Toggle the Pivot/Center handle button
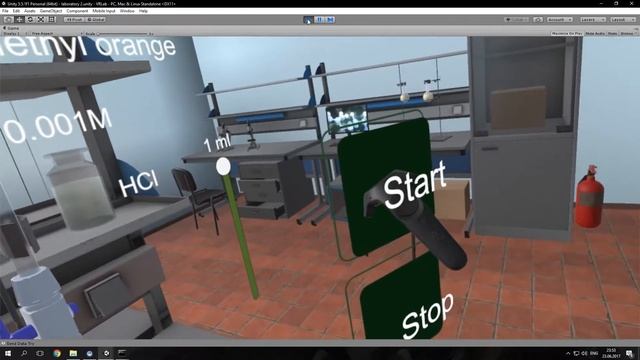The image size is (640, 360). 74,19
